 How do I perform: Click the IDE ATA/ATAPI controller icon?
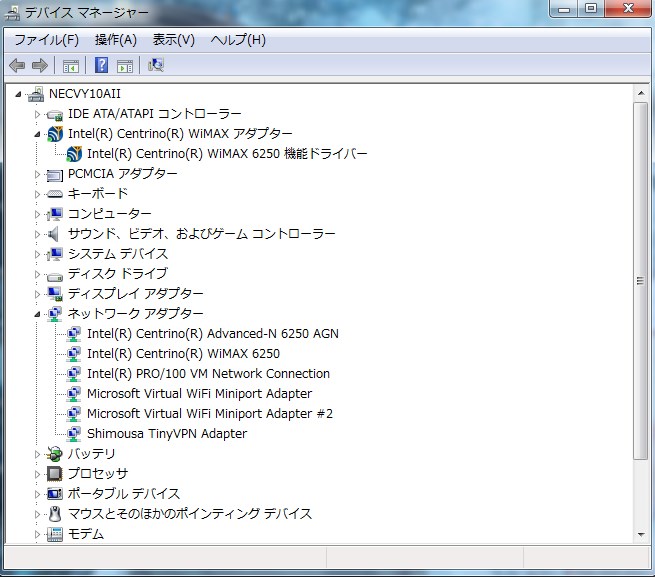tap(55, 114)
